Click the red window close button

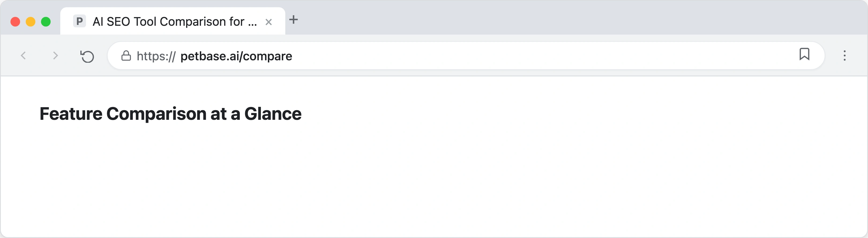pos(15,22)
